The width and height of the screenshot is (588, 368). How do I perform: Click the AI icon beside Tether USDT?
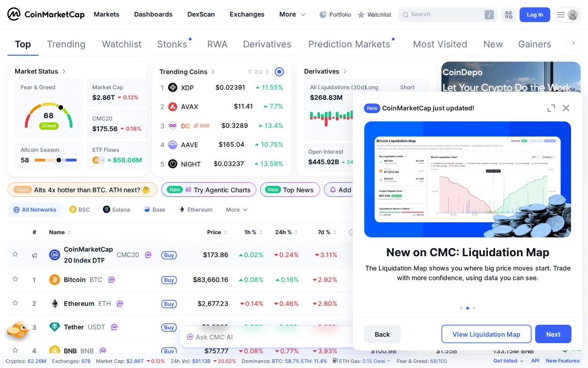point(114,327)
